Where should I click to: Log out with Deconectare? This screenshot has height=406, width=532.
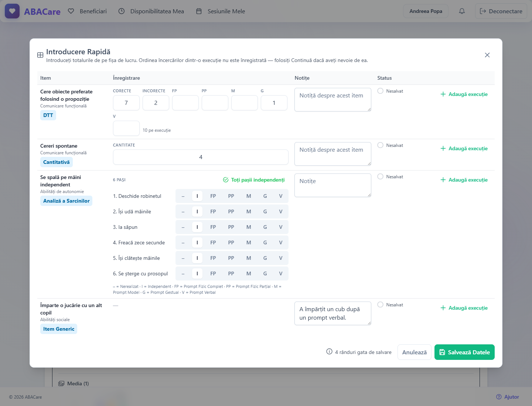pyautogui.click(x=501, y=11)
